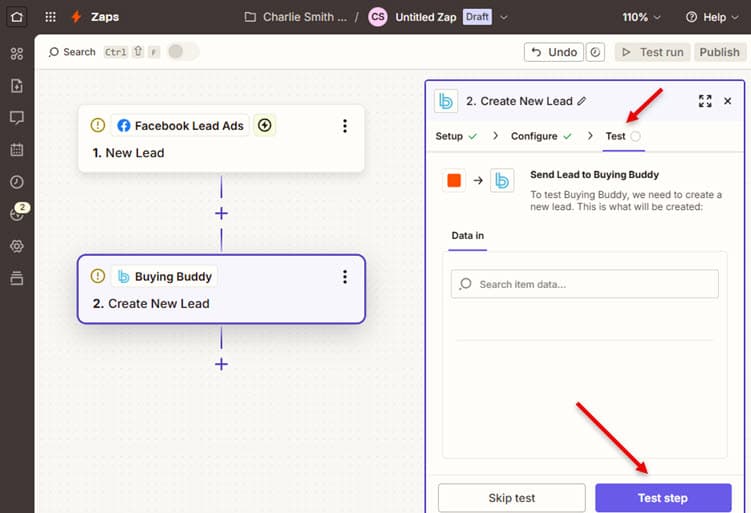Toggle the switch next to Search
Screen dimensions: 751x513
pyautogui.click(x=182, y=52)
